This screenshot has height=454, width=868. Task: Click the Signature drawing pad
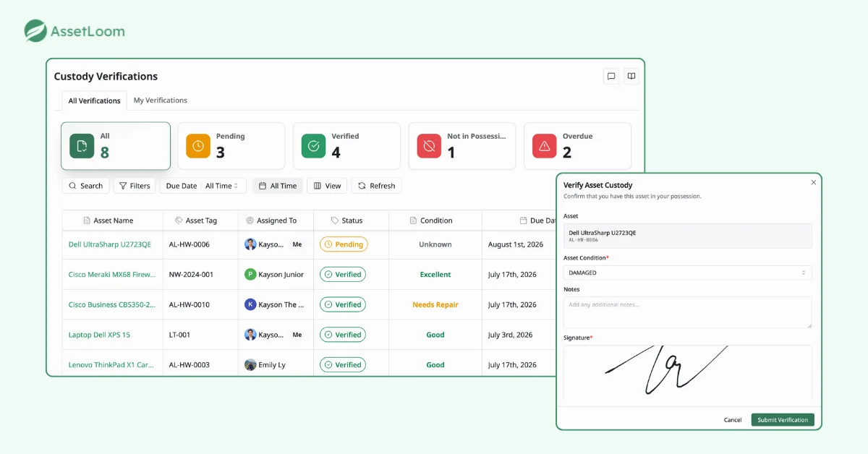(x=687, y=372)
